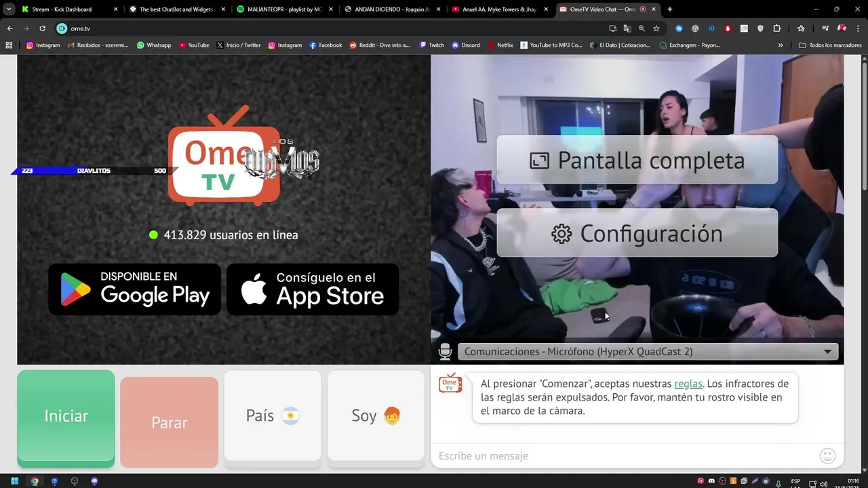Open the Google Play store badge
The width and height of the screenshot is (868, 488).
click(x=134, y=289)
